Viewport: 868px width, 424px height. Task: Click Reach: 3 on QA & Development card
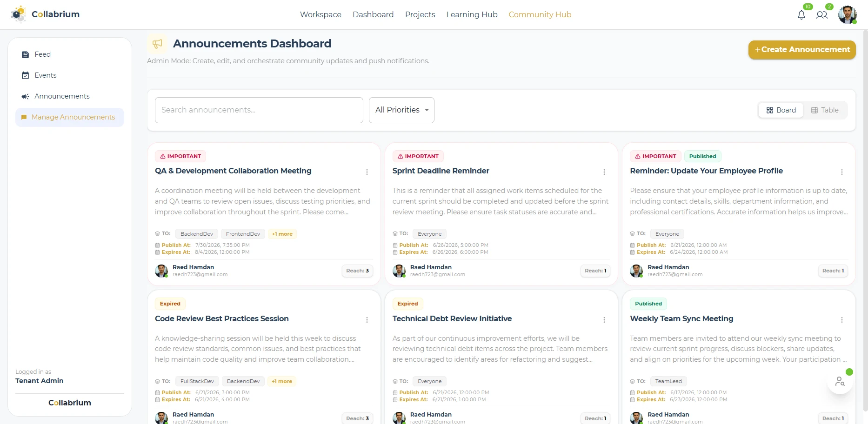click(x=357, y=271)
